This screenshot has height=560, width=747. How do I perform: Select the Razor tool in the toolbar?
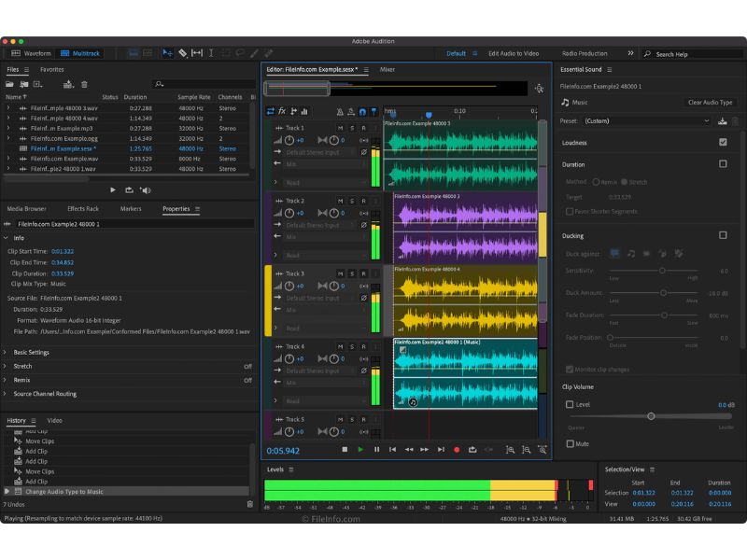click(x=182, y=53)
